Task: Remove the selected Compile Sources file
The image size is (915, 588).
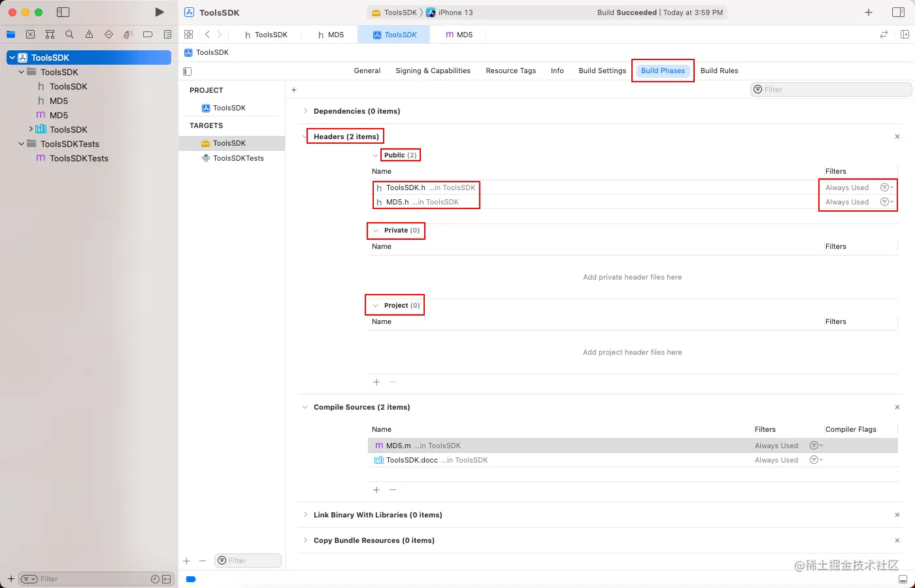Action: tap(393, 490)
